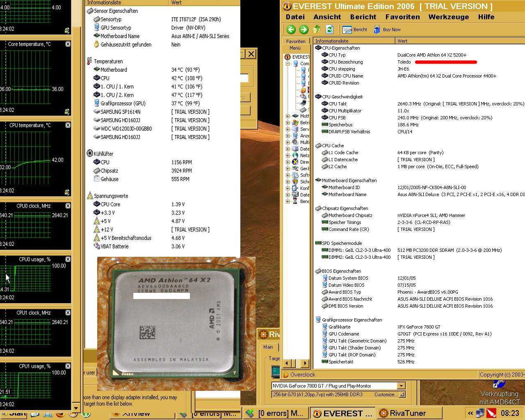This screenshot has height=420, width=525.
Task: Click the Customize button in RivaTuner
Action: 388,395
